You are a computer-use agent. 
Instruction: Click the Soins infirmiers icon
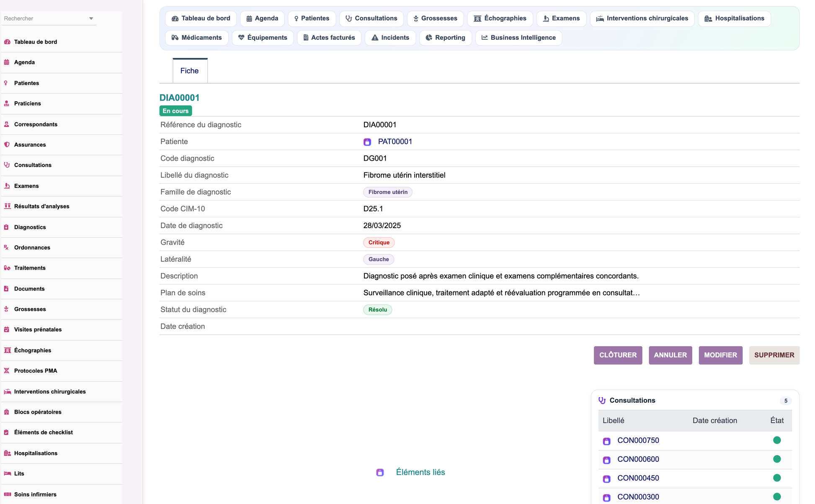click(8, 494)
